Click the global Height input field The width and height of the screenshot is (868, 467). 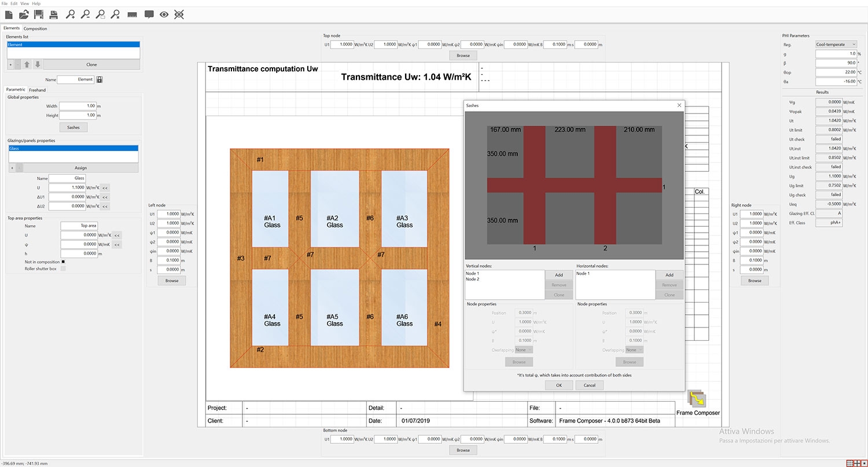point(78,115)
